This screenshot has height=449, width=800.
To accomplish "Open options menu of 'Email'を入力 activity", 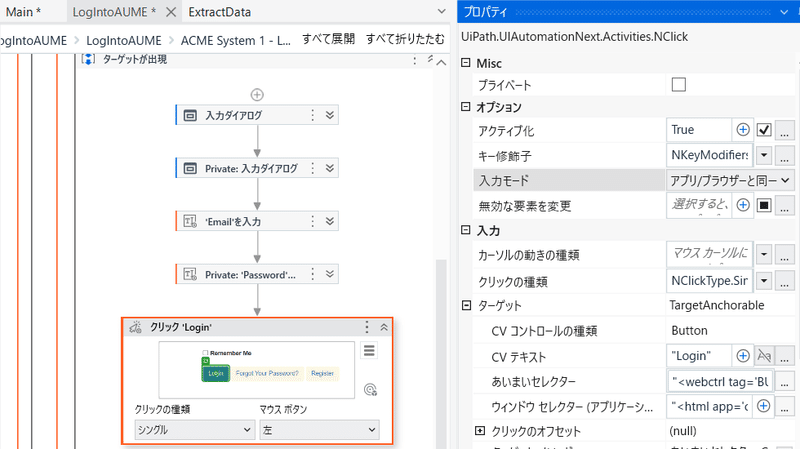I will point(313,221).
